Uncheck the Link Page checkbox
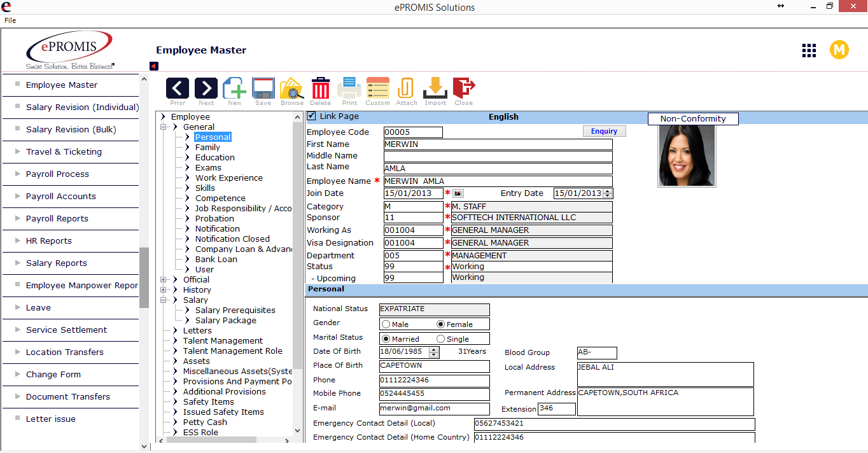The image size is (868, 453). point(311,116)
